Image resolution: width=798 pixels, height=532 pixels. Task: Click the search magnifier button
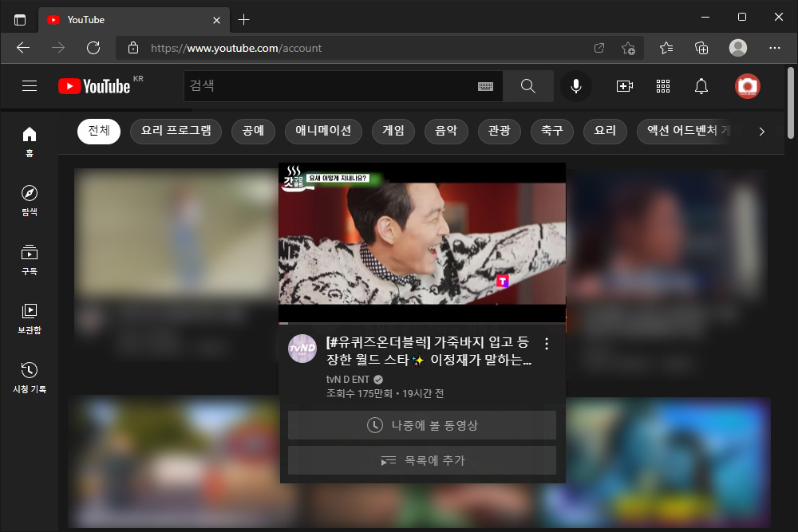coord(528,86)
